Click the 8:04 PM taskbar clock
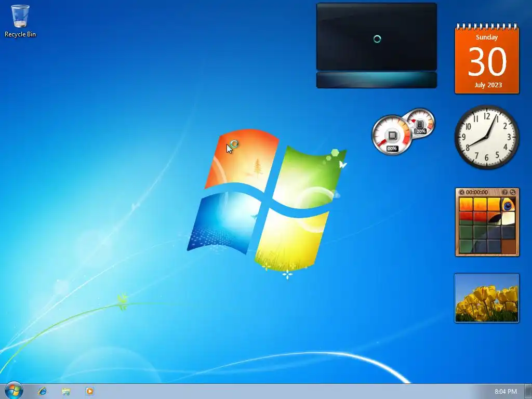 tap(506, 392)
